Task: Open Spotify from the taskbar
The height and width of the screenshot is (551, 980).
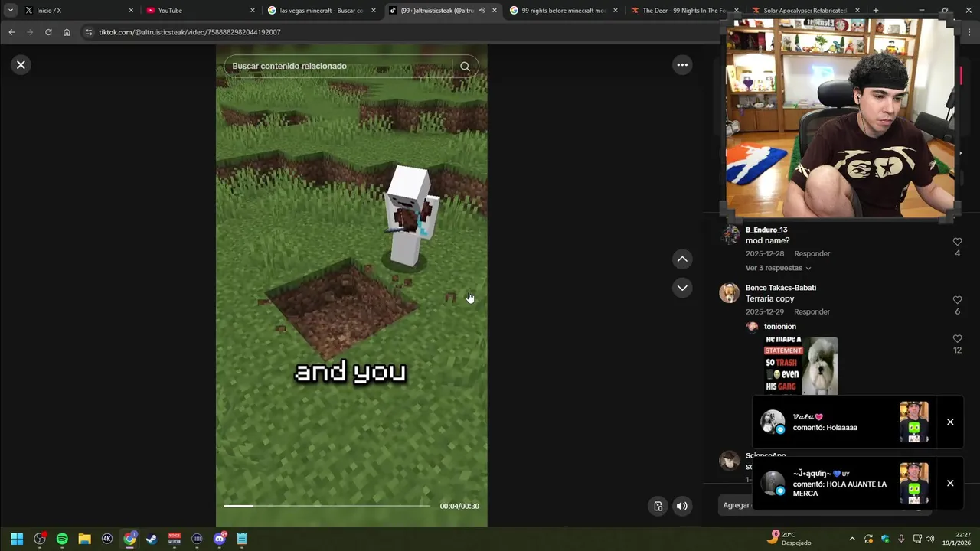Action: click(62, 539)
